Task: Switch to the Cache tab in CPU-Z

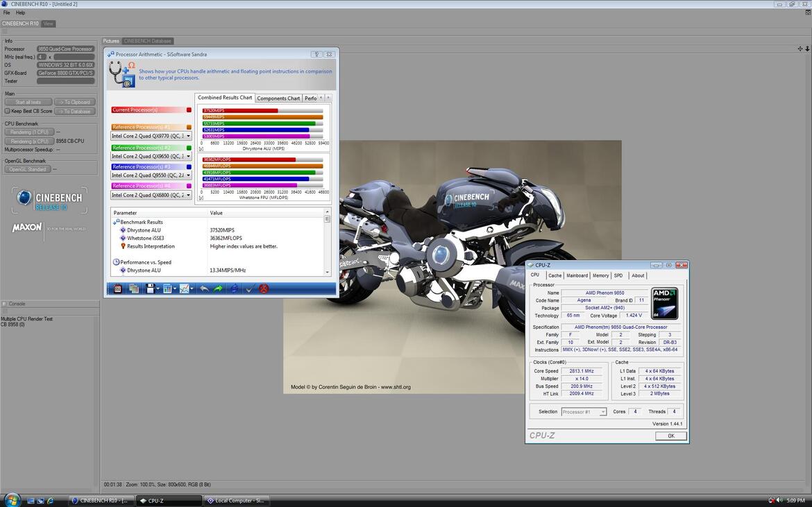Action: click(555, 276)
